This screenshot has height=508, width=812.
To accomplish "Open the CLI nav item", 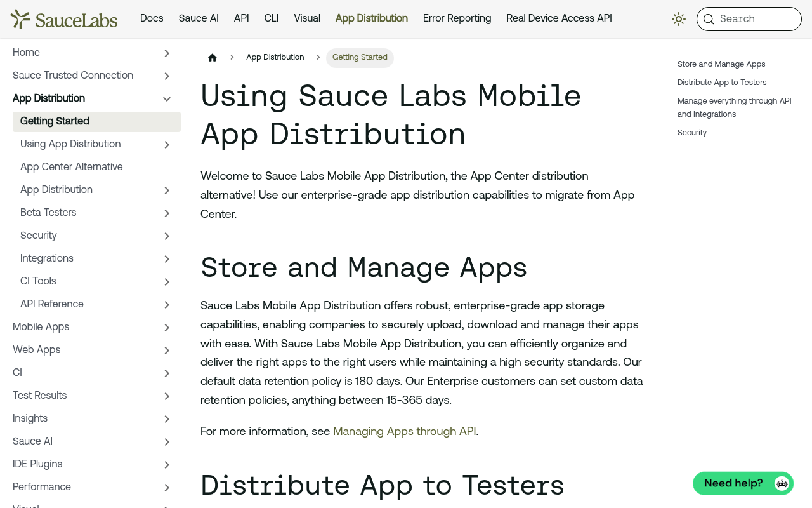I will (272, 18).
